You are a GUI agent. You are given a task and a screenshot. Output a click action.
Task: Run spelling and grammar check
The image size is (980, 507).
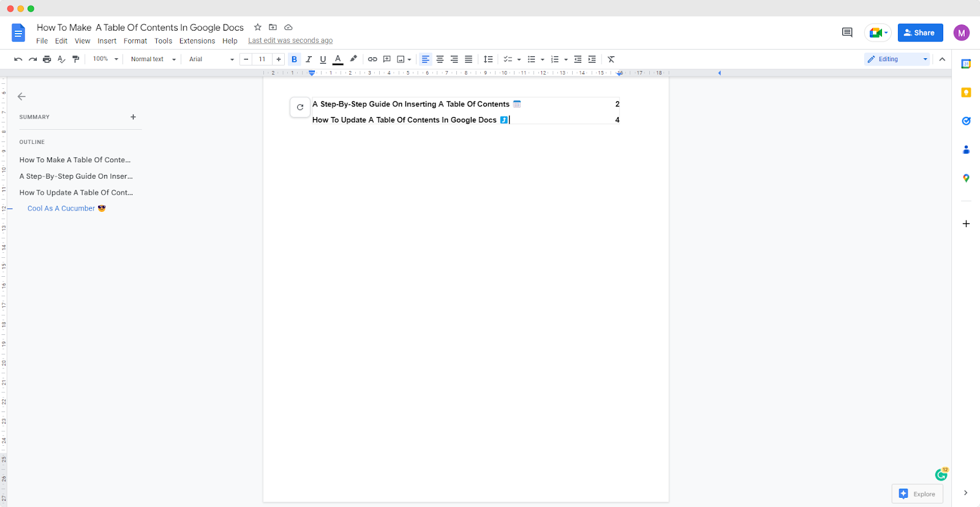pyautogui.click(x=61, y=59)
